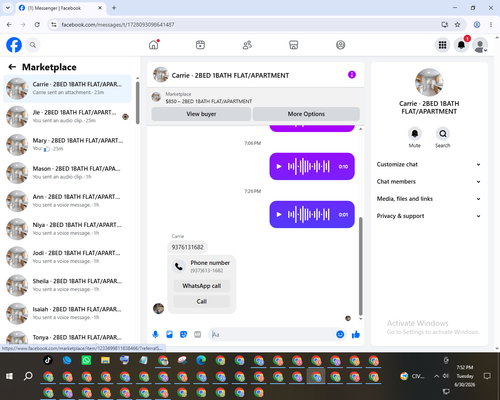Go to the Home feed icon
The image size is (500, 400).
[x=154, y=45]
